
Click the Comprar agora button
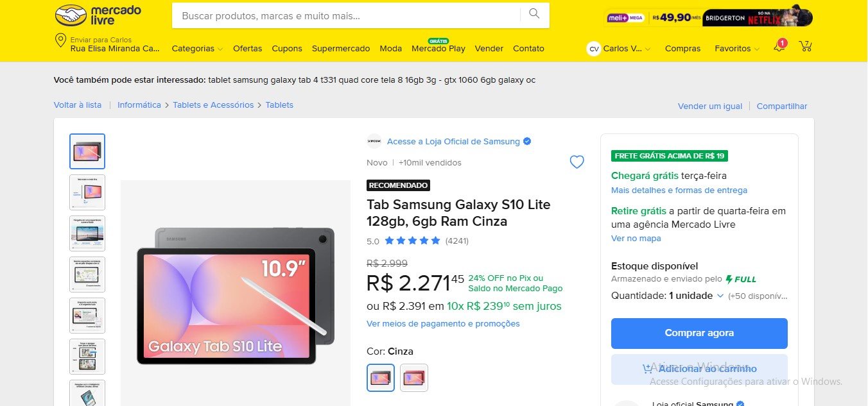click(699, 333)
